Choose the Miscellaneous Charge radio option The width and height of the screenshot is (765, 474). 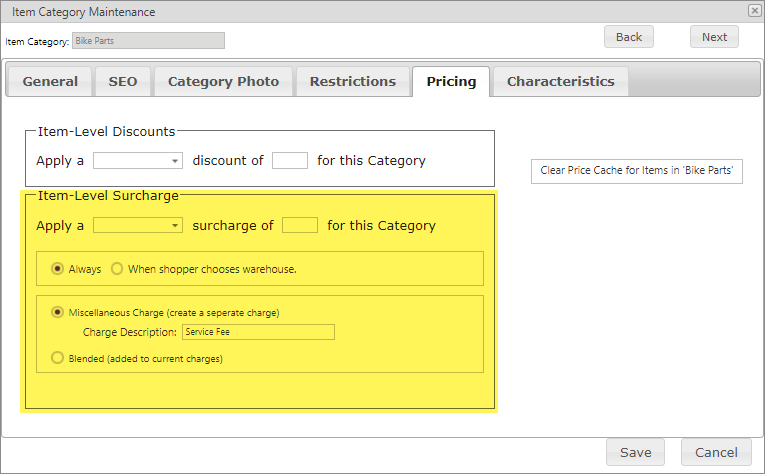(58, 312)
